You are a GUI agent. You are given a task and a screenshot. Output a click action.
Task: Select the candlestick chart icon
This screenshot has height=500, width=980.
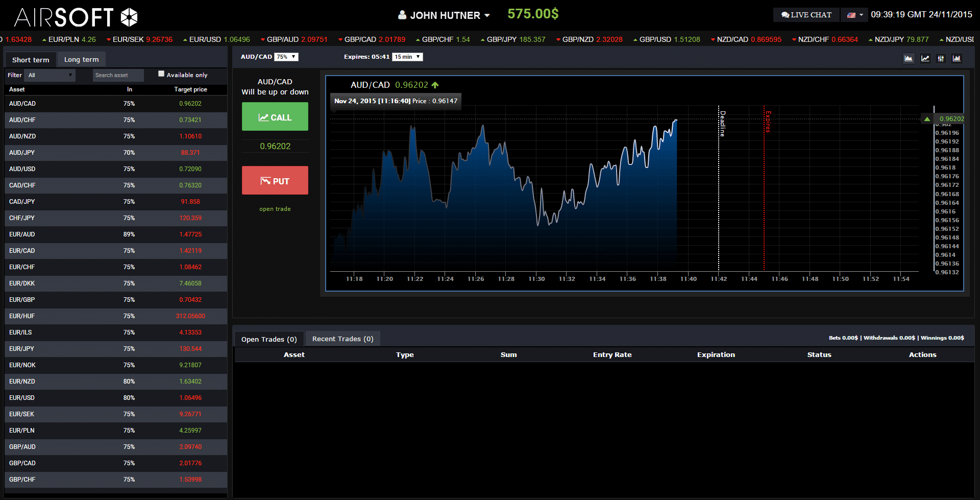click(941, 59)
